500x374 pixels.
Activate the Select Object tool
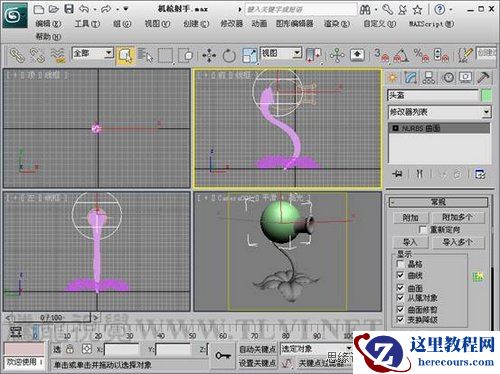click(125, 55)
